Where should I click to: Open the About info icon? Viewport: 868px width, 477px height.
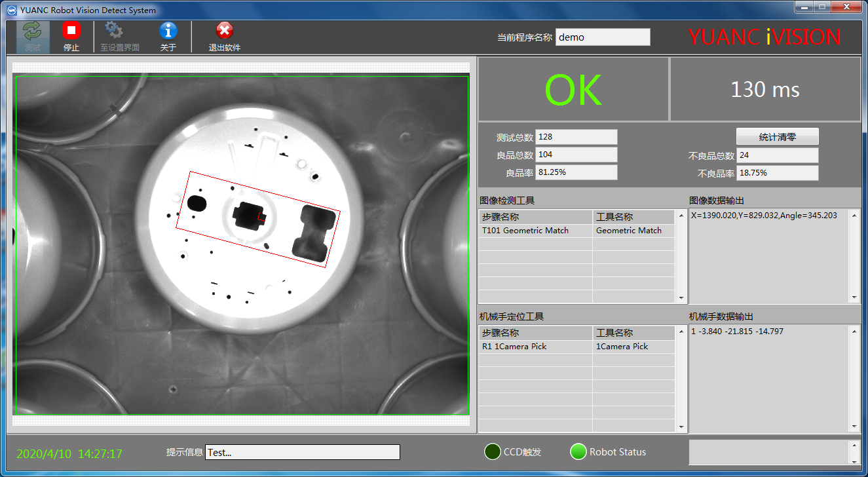click(x=168, y=31)
